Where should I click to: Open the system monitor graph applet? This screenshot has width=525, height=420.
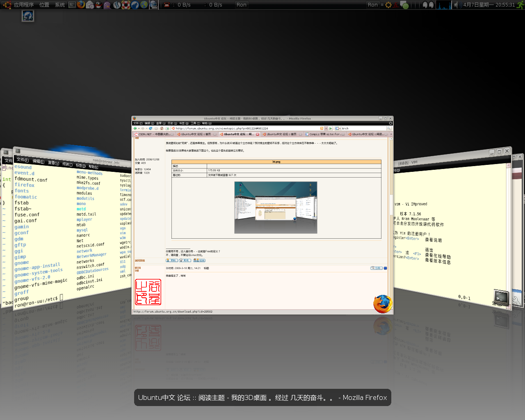pyautogui.click(x=444, y=5)
